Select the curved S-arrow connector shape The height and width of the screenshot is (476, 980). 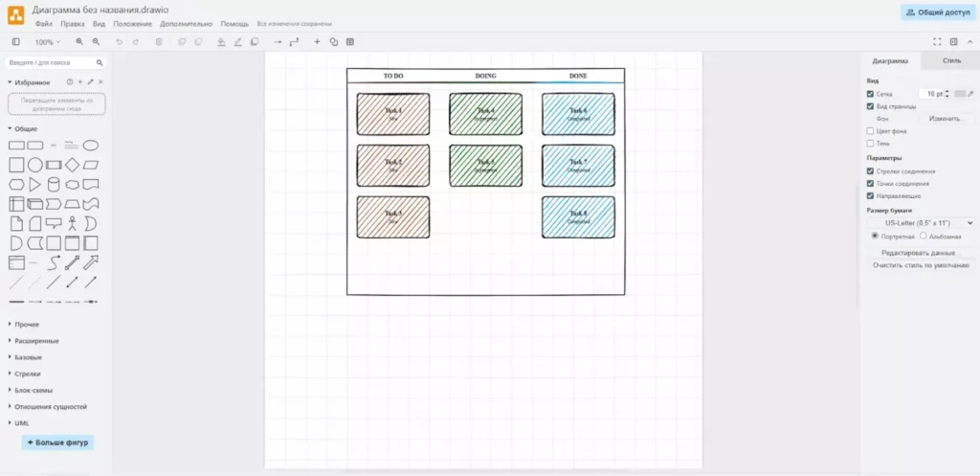[54, 262]
